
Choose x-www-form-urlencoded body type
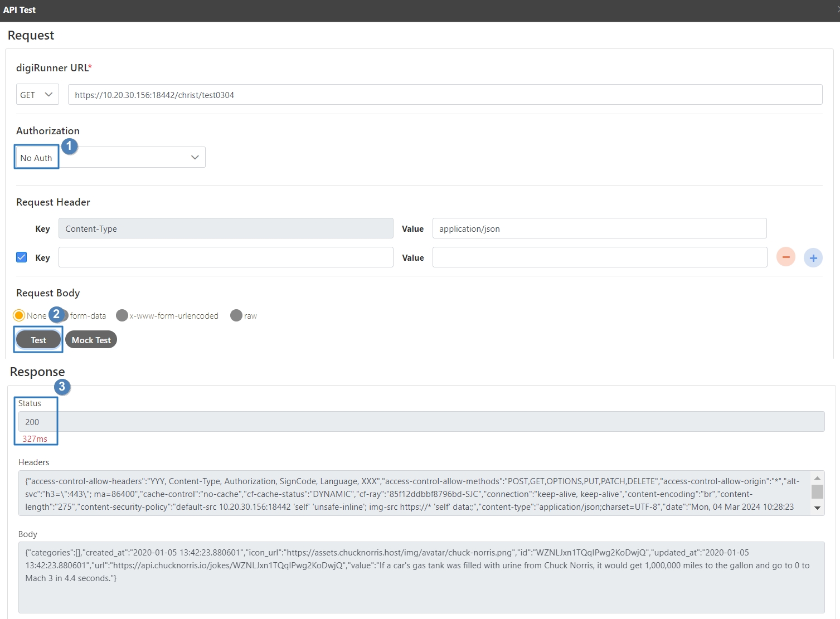tap(122, 315)
